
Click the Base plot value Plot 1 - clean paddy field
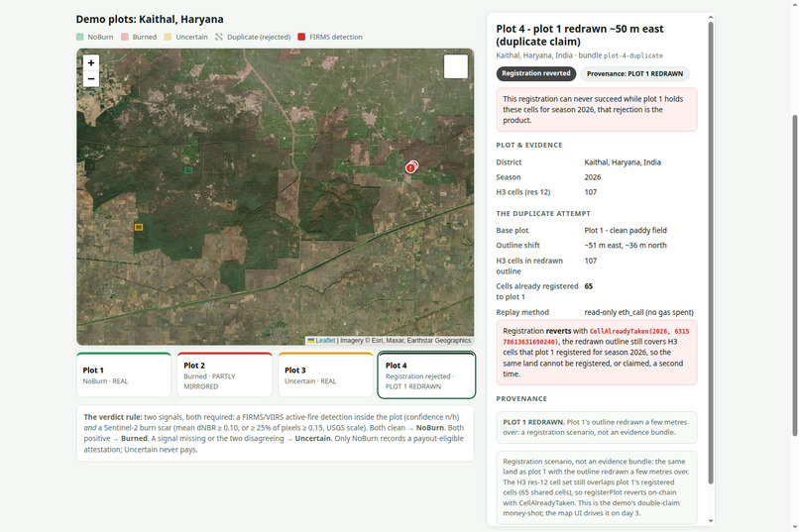(626, 230)
